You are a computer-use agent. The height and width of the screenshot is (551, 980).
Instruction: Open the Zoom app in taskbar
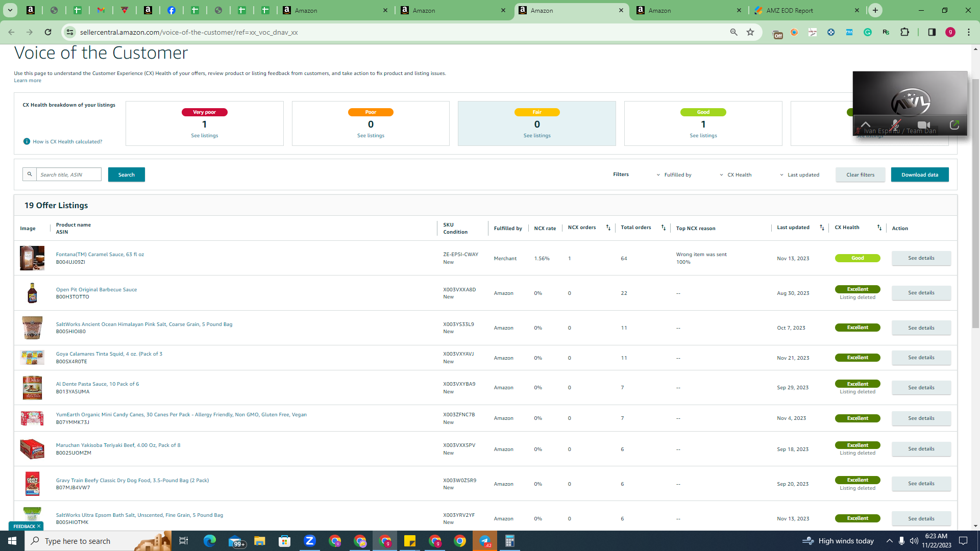coord(309,541)
